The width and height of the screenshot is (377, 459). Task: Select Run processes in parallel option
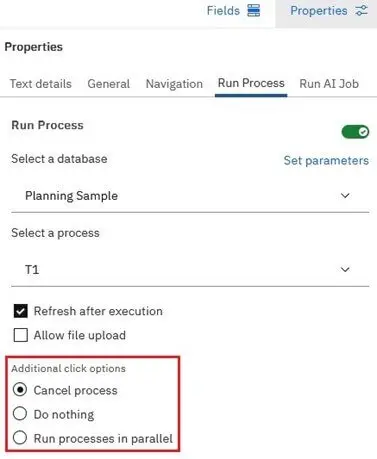(x=20, y=438)
